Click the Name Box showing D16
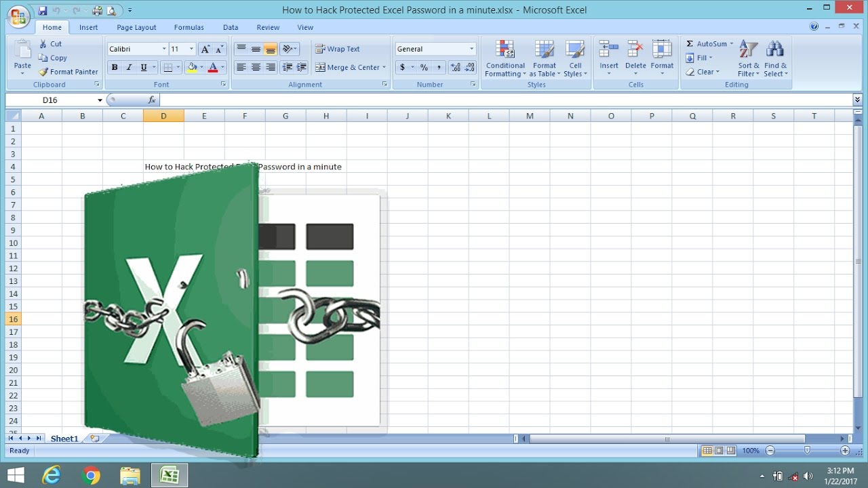 coord(55,100)
